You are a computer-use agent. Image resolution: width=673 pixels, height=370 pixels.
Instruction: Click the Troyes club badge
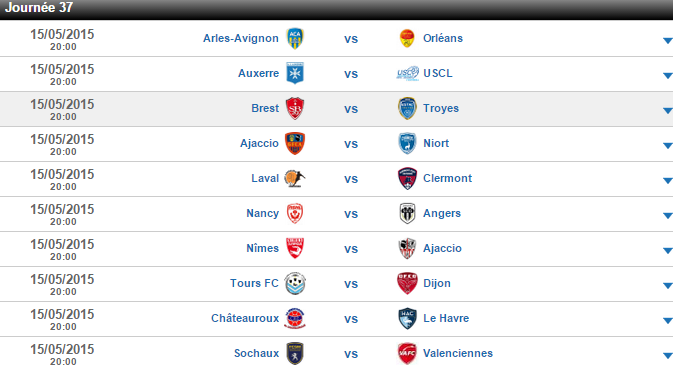tap(407, 108)
